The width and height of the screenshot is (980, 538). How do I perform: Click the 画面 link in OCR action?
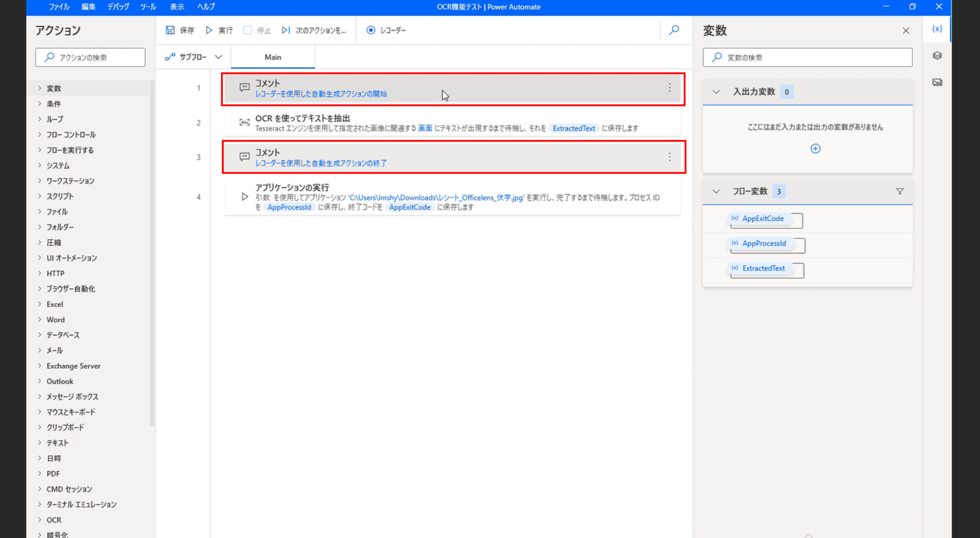425,128
